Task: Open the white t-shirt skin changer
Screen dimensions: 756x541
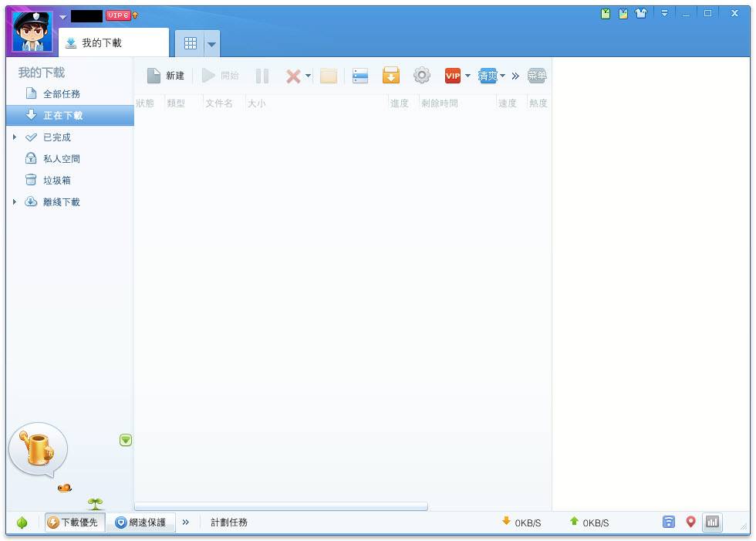Action: point(641,13)
